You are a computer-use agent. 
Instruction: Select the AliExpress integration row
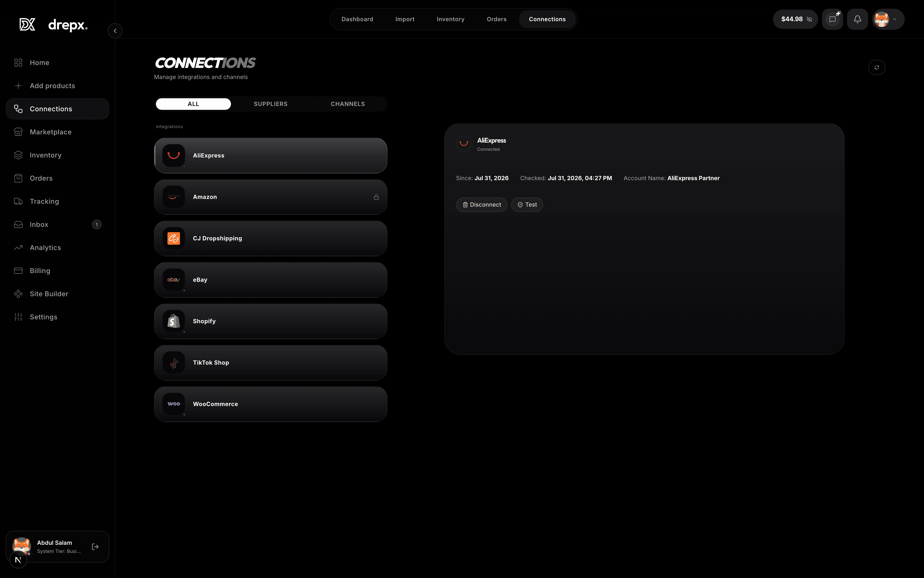270,156
